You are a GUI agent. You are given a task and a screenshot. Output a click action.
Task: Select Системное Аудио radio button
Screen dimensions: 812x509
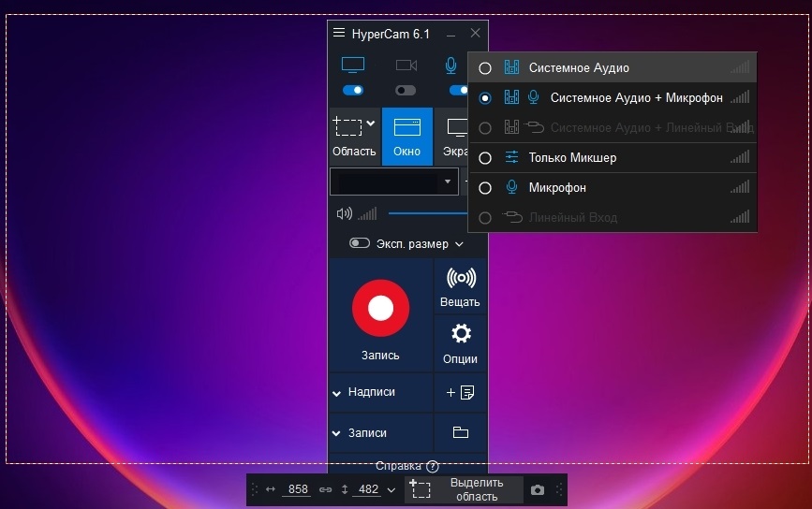point(485,68)
